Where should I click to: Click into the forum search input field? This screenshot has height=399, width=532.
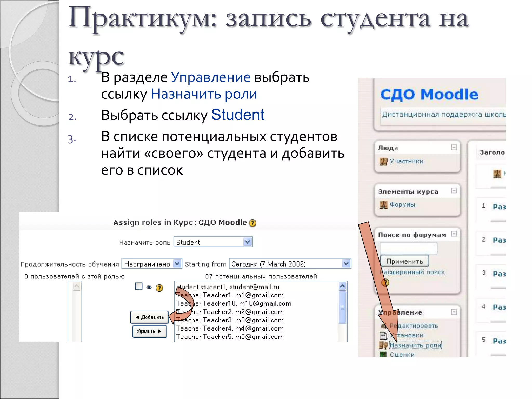408,248
